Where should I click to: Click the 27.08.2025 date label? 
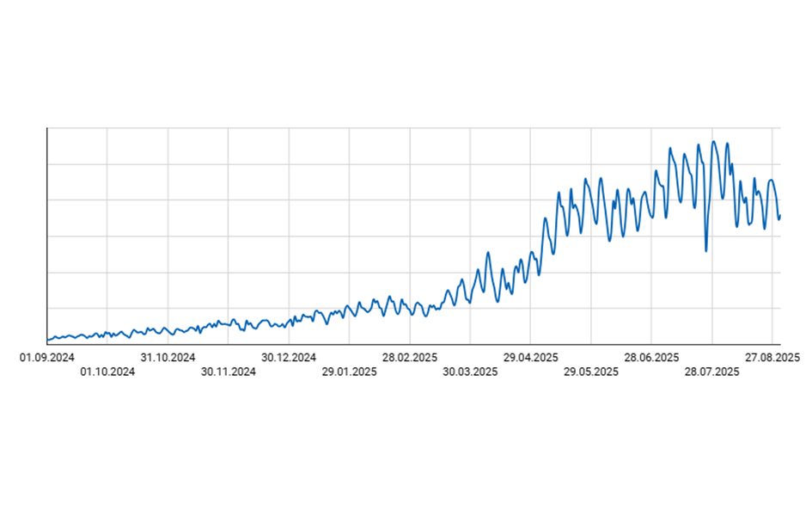pyautogui.click(x=772, y=357)
